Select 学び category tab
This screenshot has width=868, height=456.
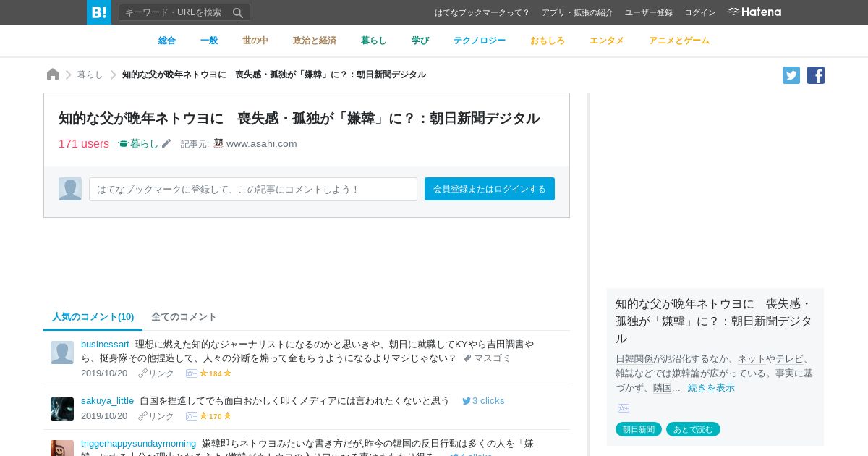420,41
